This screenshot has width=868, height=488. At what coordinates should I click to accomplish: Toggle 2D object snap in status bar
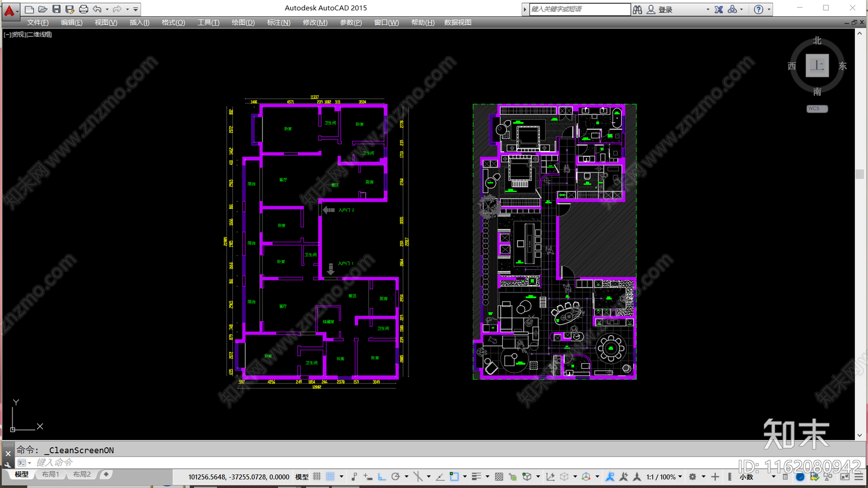click(454, 477)
